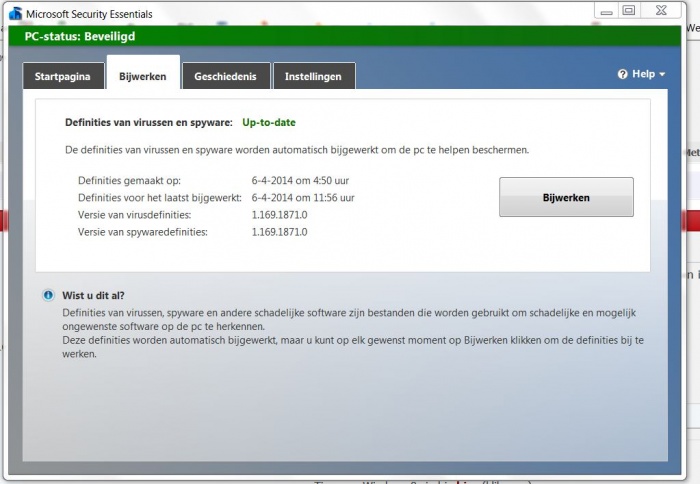This screenshot has height=484, width=700.
Task: Click the Microsoft Security Essentials title text
Action: pyautogui.click(x=89, y=14)
